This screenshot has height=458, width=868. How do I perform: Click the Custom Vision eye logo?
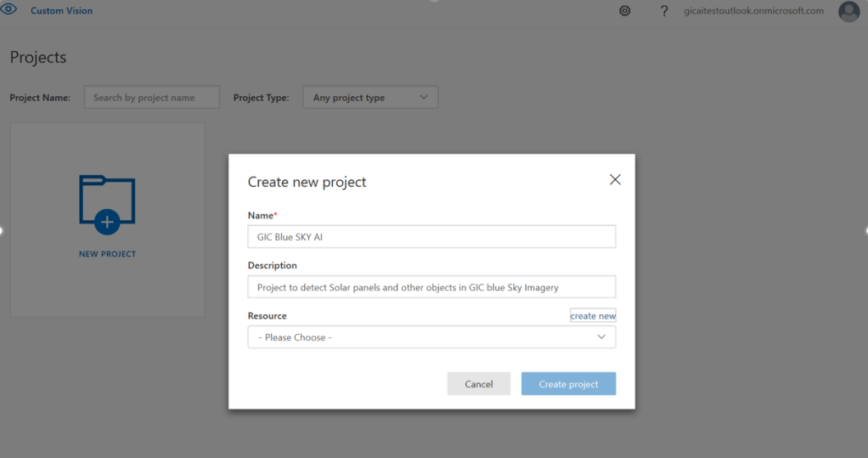(9, 10)
